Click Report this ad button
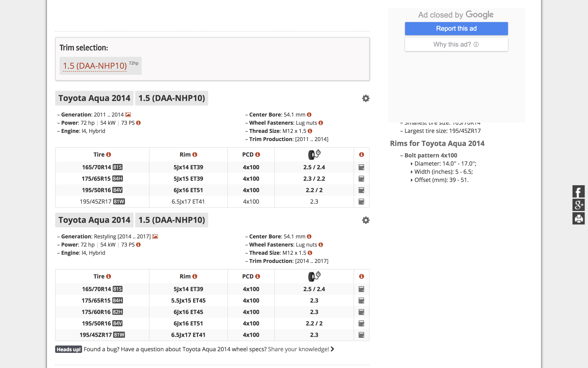 (456, 28)
